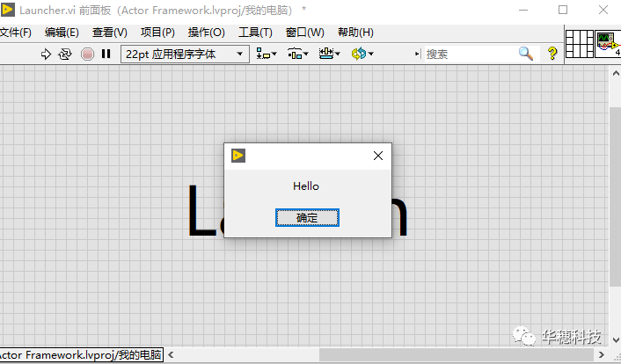Click the arrow left of the search field
Viewport: 621px width, 364px height.
tap(418, 54)
